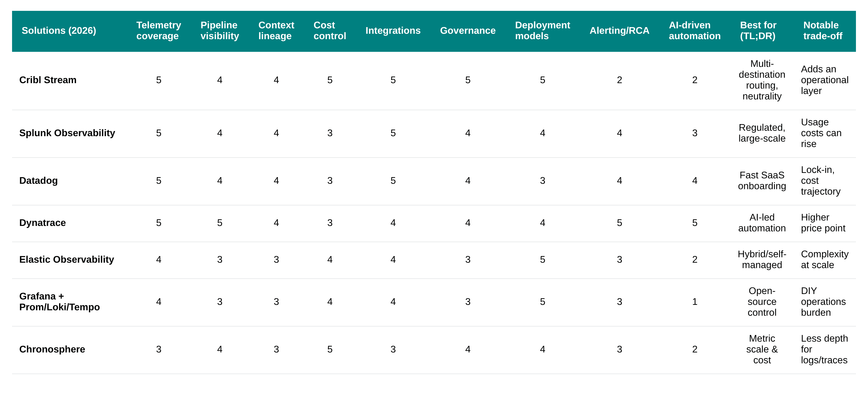Click the Dynatrace row label

click(x=42, y=222)
